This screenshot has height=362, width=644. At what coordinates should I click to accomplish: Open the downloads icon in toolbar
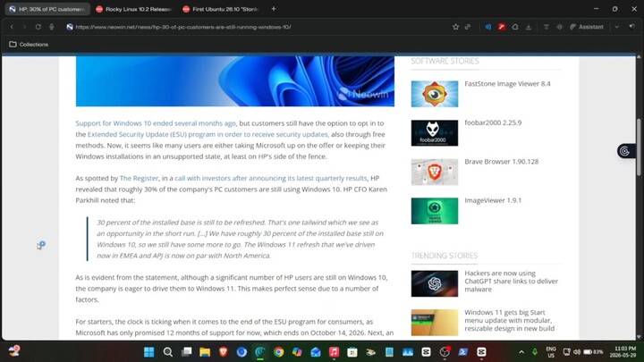click(529, 27)
